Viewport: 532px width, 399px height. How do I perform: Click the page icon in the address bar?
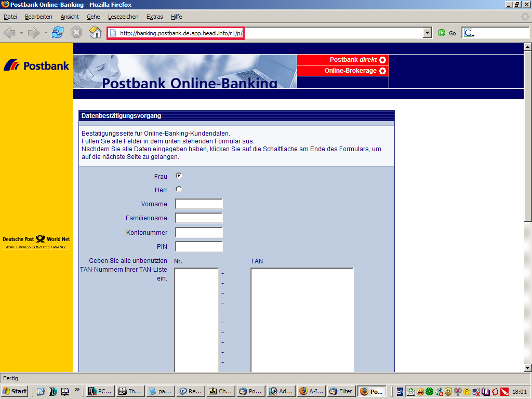pyautogui.click(x=113, y=33)
